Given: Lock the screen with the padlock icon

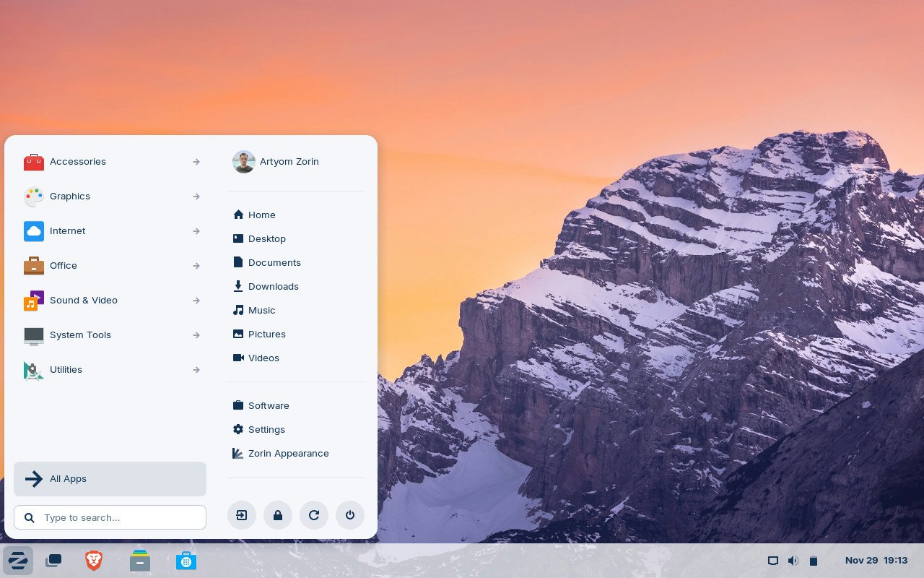Looking at the screenshot, I should click(278, 515).
